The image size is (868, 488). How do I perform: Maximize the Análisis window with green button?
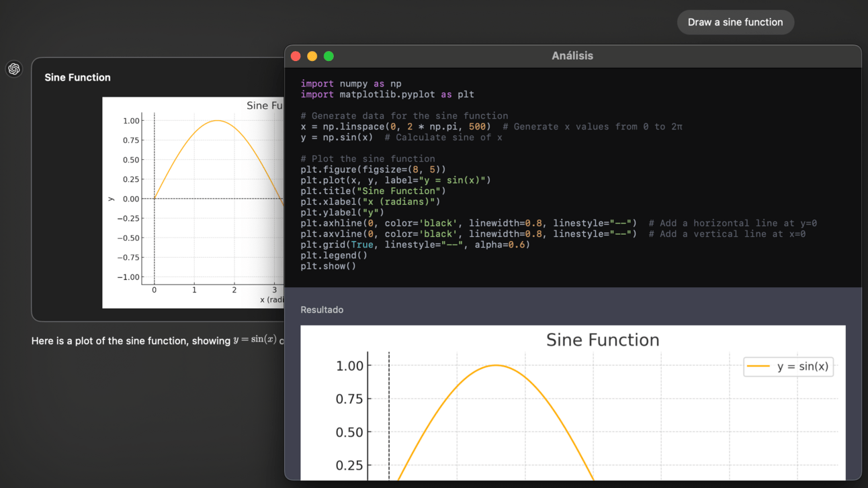point(329,56)
